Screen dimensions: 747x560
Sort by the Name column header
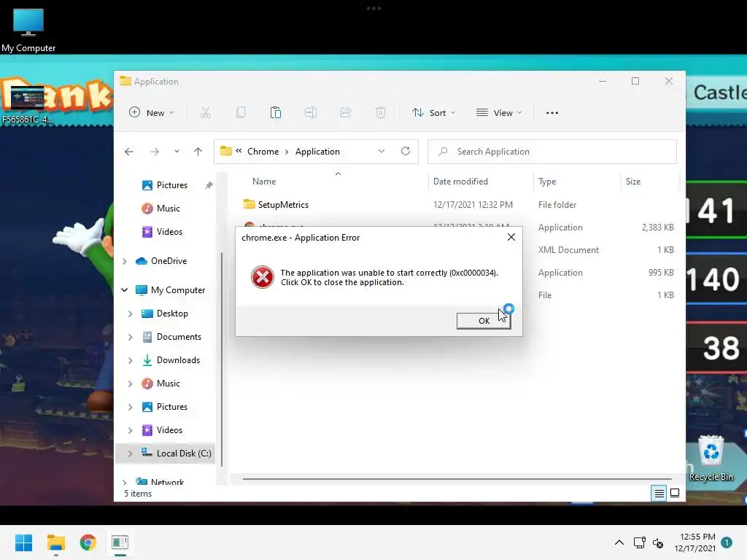point(264,182)
